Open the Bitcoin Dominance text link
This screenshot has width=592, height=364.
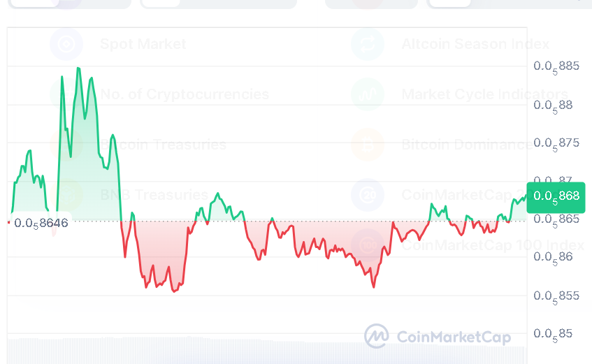click(x=465, y=145)
